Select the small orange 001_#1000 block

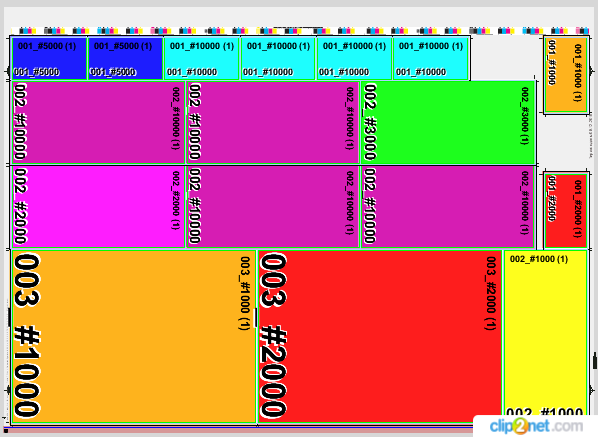click(x=566, y=74)
